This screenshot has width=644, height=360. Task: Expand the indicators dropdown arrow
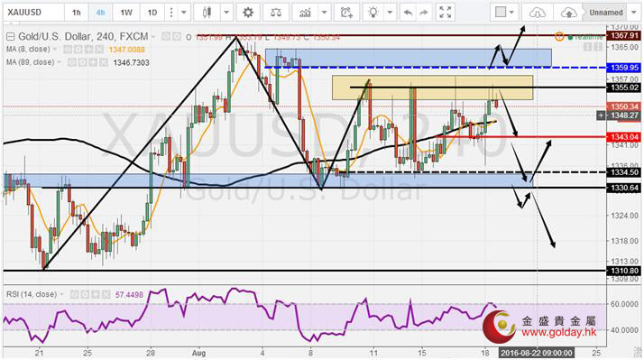point(325,13)
